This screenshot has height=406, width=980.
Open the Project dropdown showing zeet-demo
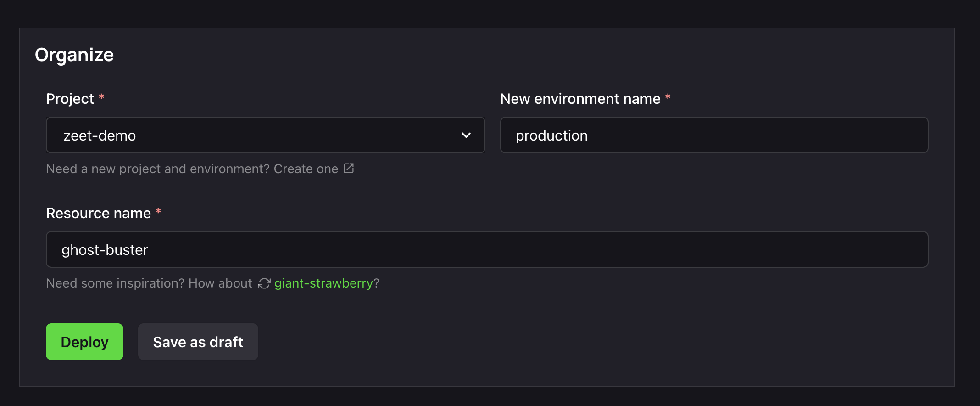[x=265, y=135]
